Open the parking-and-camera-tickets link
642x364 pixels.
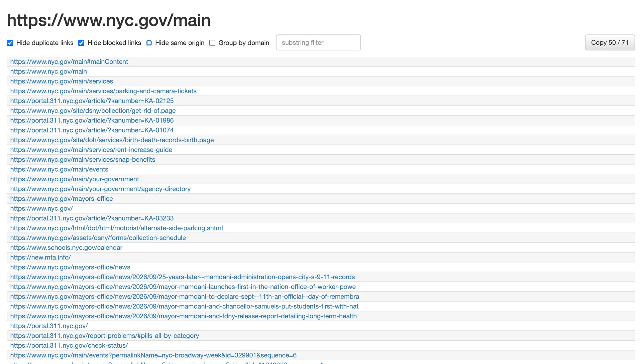(103, 91)
